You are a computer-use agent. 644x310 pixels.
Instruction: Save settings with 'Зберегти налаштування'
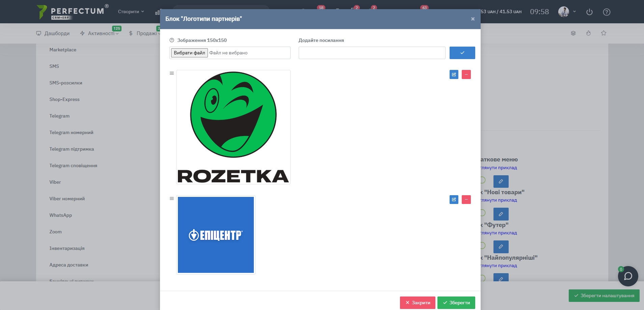[x=604, y=295]
